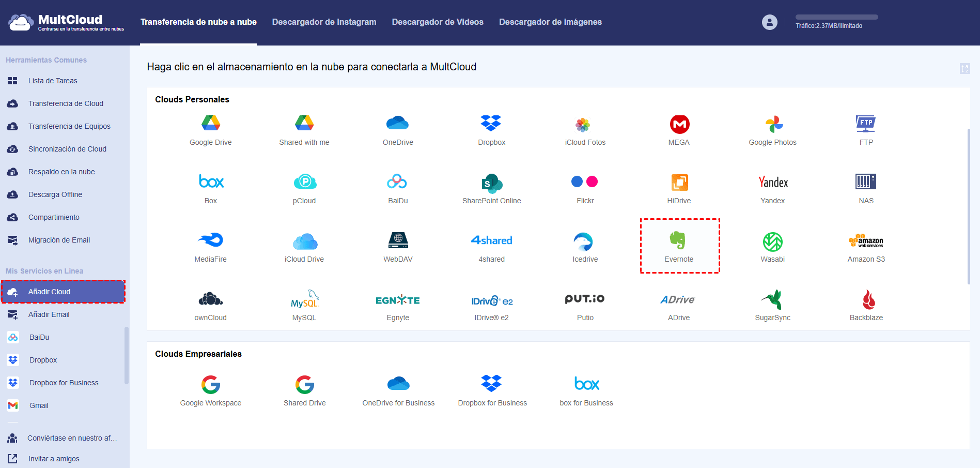Select the Putio service
Viewport: 980px width, 468px height.
(x=585, y=299)
